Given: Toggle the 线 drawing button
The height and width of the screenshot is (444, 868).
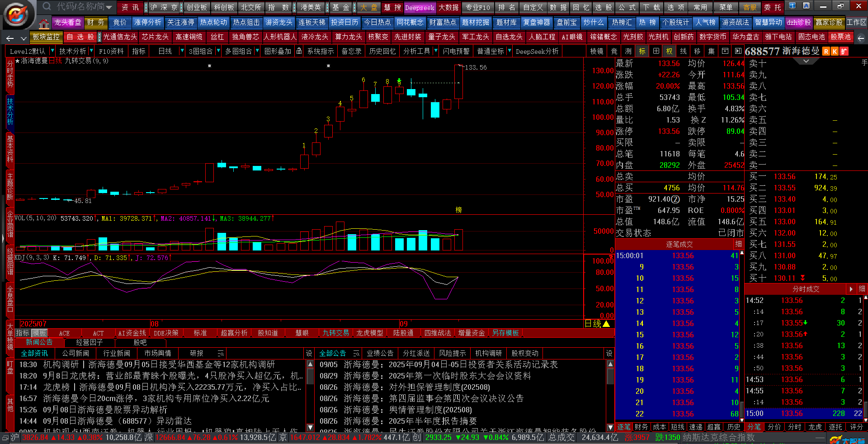Looking at the screenshot, I should click(x=684, y=52).
